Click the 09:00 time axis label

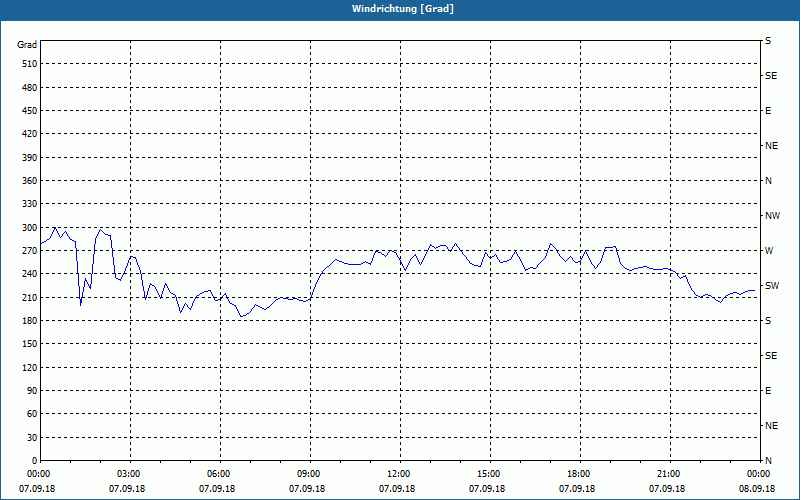click(x=308, y=474)
